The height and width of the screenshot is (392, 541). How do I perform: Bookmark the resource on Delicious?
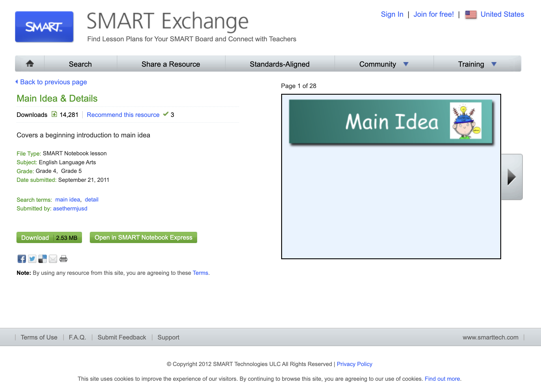(42, 259)
